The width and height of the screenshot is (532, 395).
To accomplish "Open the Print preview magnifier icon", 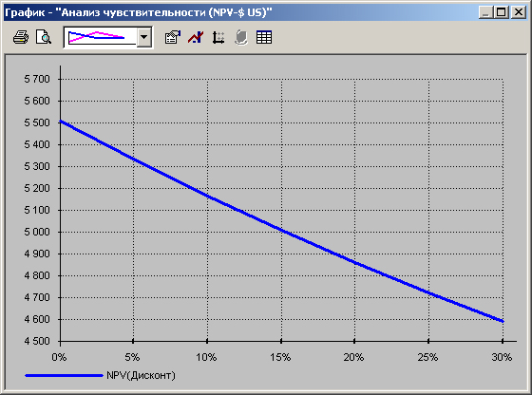I will point(44,37).
